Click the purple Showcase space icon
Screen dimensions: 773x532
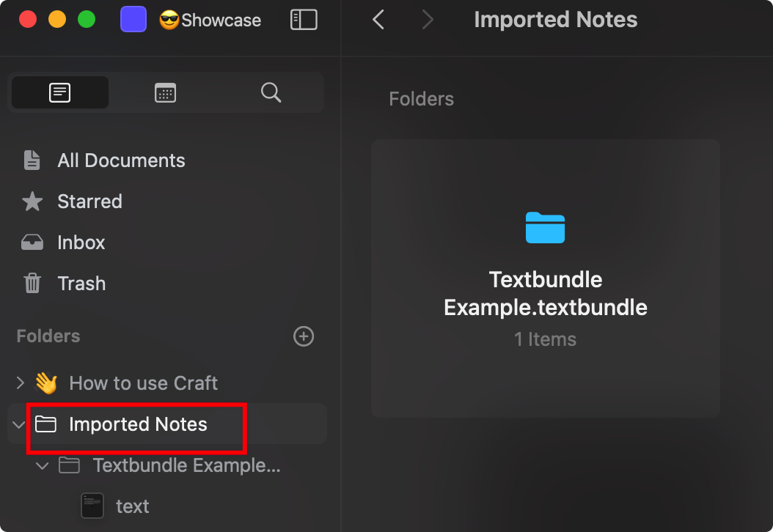133,20
